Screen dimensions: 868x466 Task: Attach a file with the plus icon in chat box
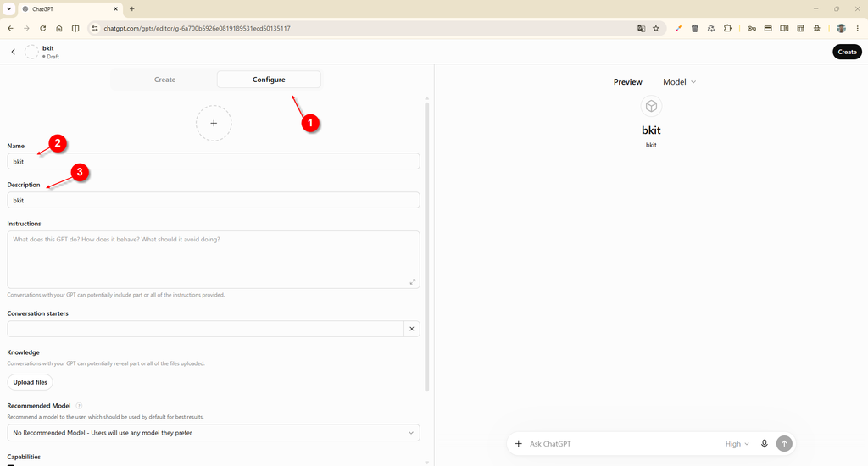pos(518,443)
